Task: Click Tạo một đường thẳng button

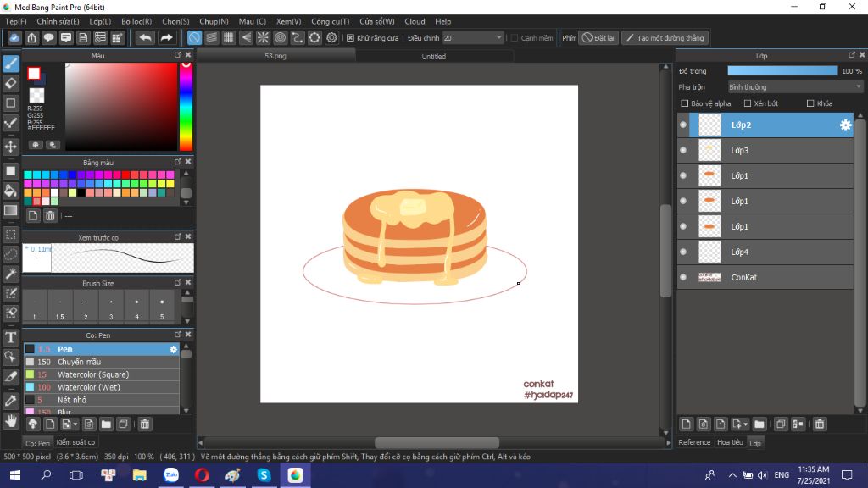Action: click(x=665, y=37)
